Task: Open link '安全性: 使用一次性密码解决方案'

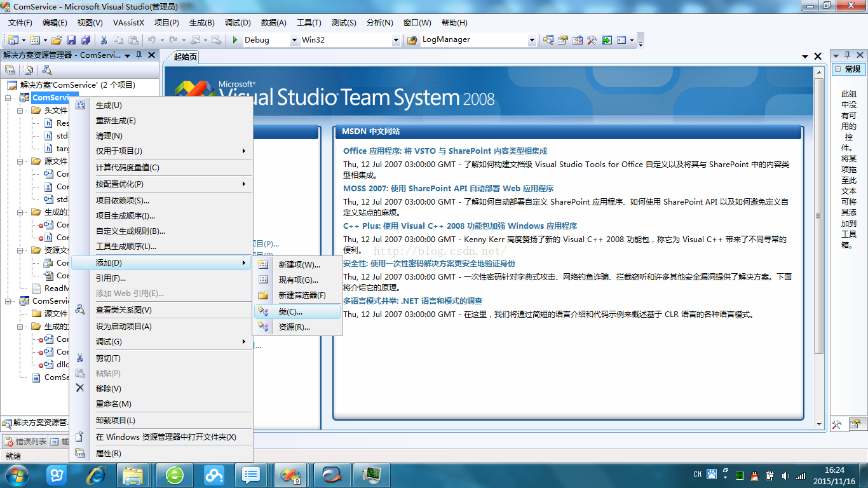Action: point(429,264)
